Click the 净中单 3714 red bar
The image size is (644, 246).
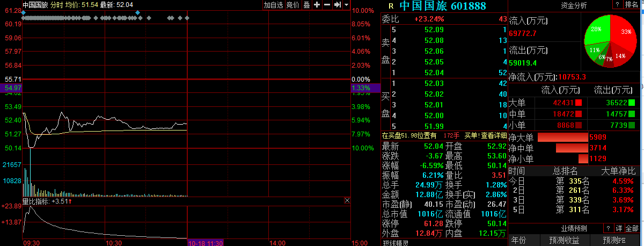572,148
